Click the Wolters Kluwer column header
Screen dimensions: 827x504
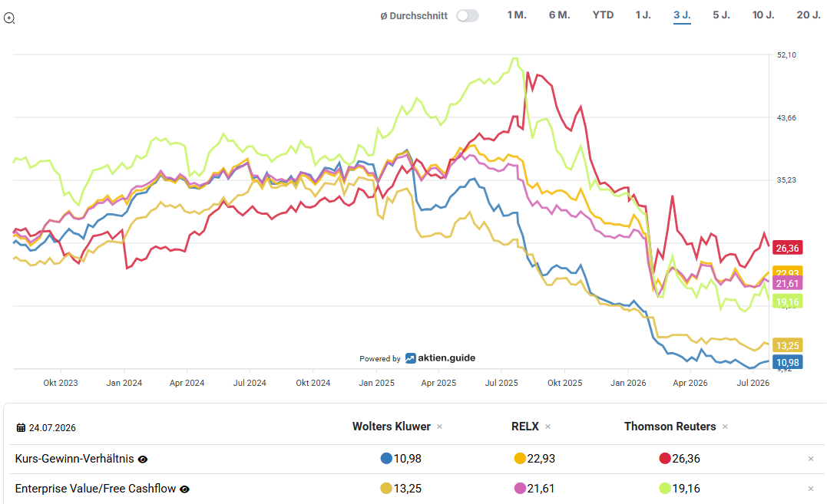pyautogui.click(x=392, y=427)
